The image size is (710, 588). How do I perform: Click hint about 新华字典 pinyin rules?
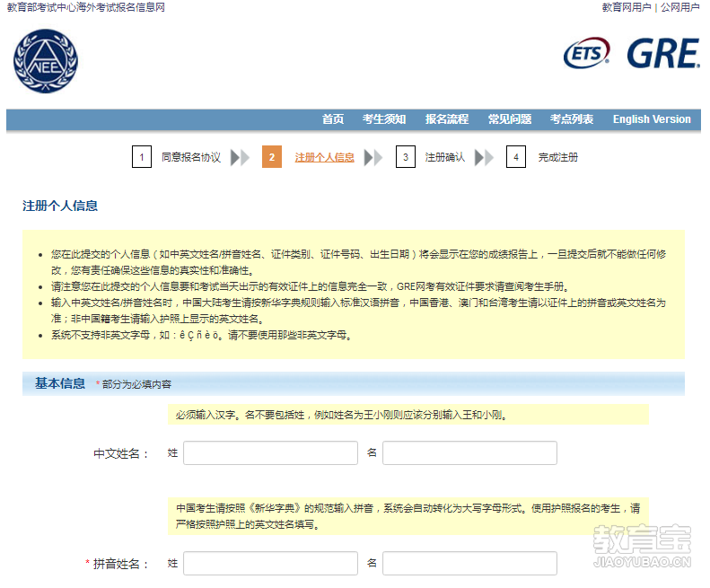tap(408, 516)
